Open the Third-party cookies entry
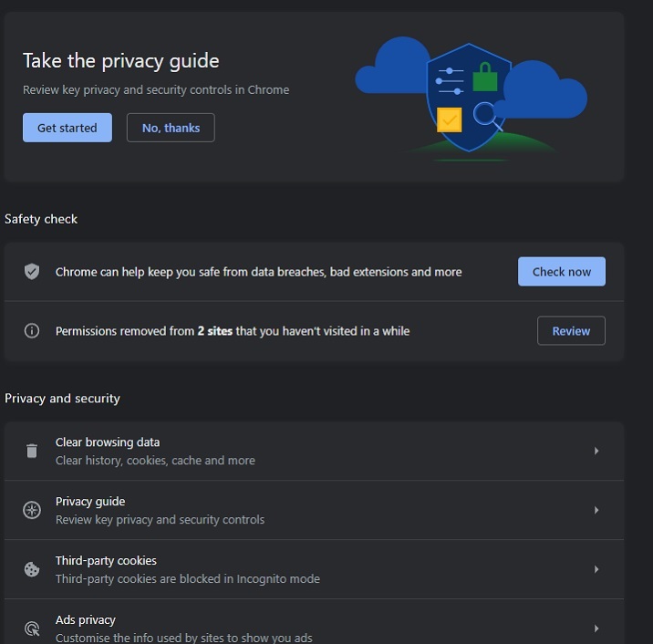Screen dimensions: 653x644 (x=187, y=569)
